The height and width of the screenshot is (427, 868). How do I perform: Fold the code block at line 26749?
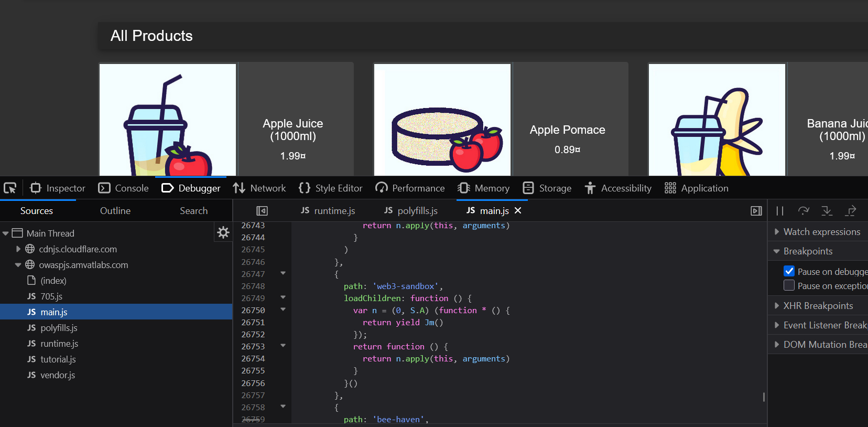[x=283, y=298]
